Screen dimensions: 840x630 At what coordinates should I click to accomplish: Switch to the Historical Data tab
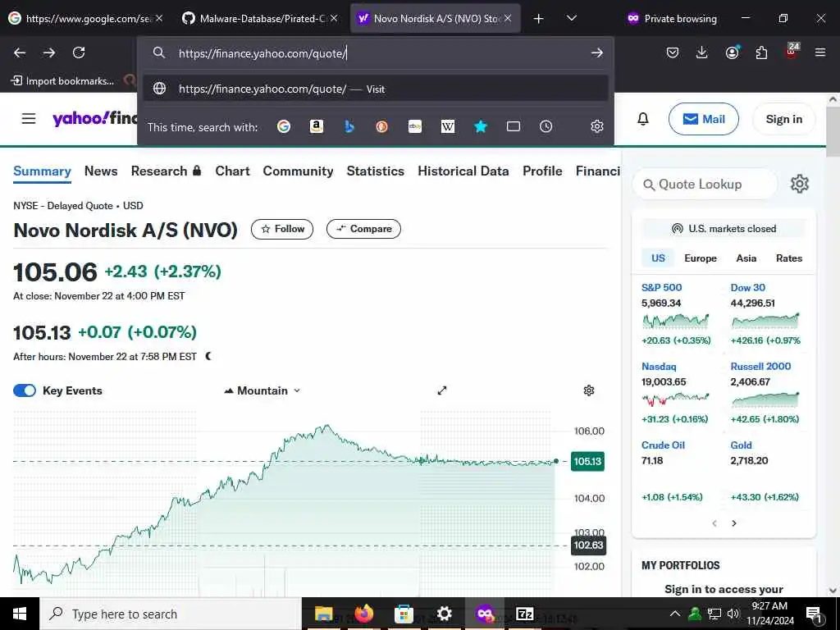pyautogui.click(x=463, y=171)
